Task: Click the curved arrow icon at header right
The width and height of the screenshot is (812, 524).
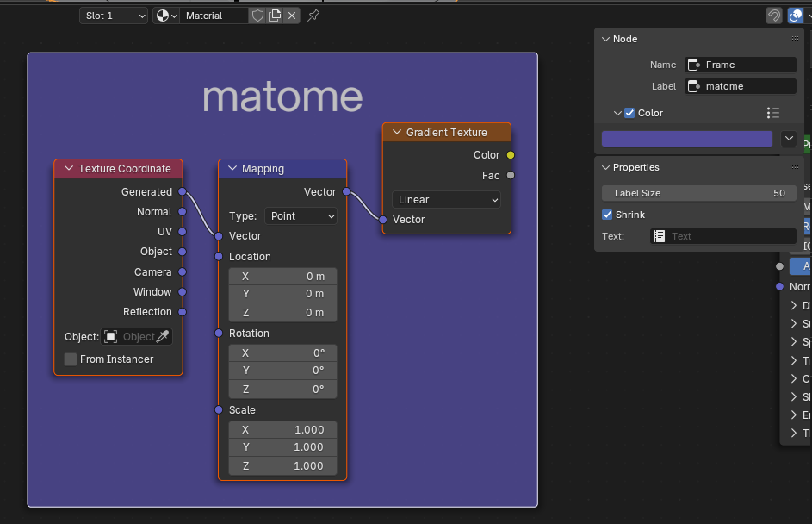Action: click(x=773, y=16)
